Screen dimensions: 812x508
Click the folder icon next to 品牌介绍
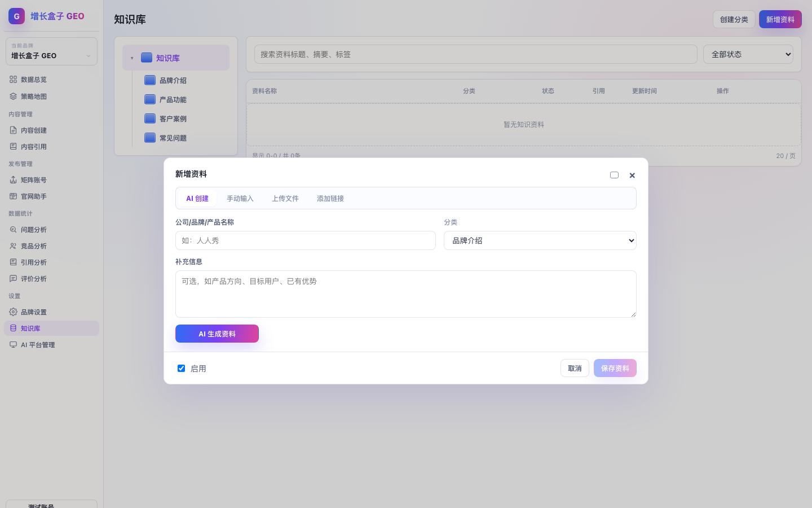(150, 80)
